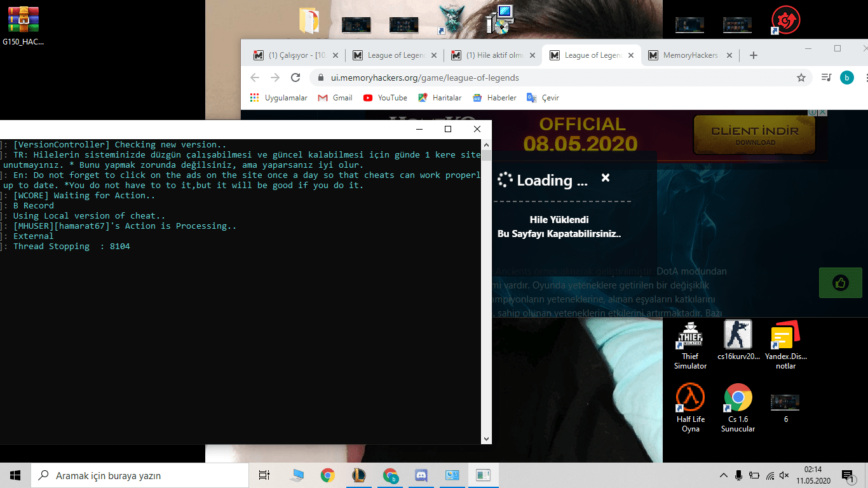The image size is (868, 488).
Task: Close the Çalışıyor tab
Action: point(336,55)
